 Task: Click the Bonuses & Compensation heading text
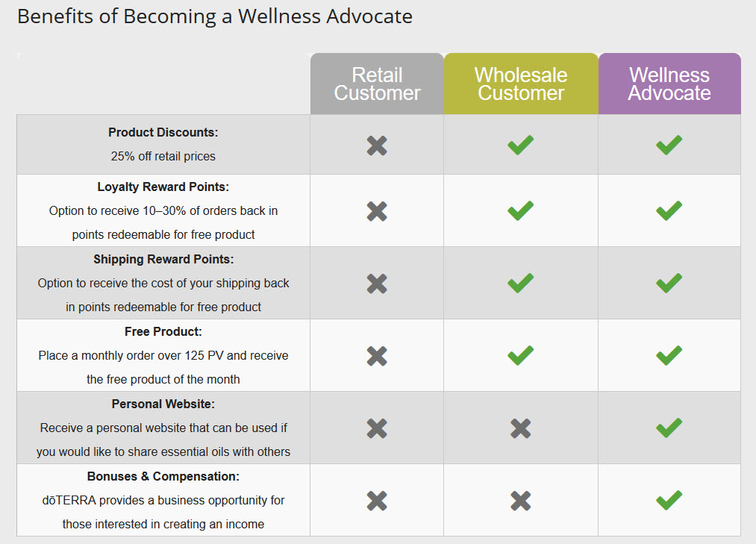coord(163,476)
